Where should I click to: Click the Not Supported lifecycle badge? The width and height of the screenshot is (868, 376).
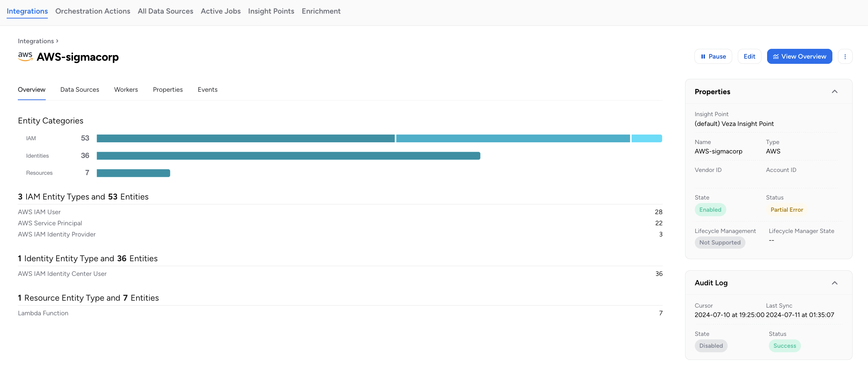(x=720, y=242)
